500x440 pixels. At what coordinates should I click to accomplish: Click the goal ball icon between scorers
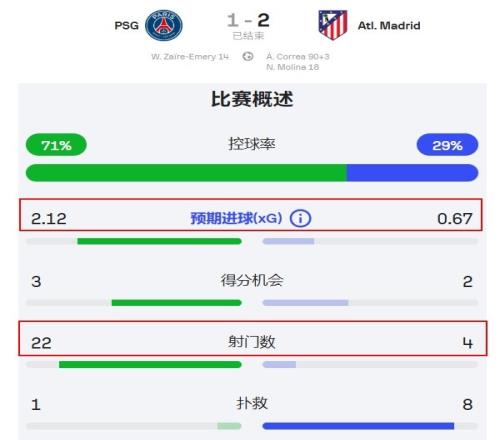(248, 56)
